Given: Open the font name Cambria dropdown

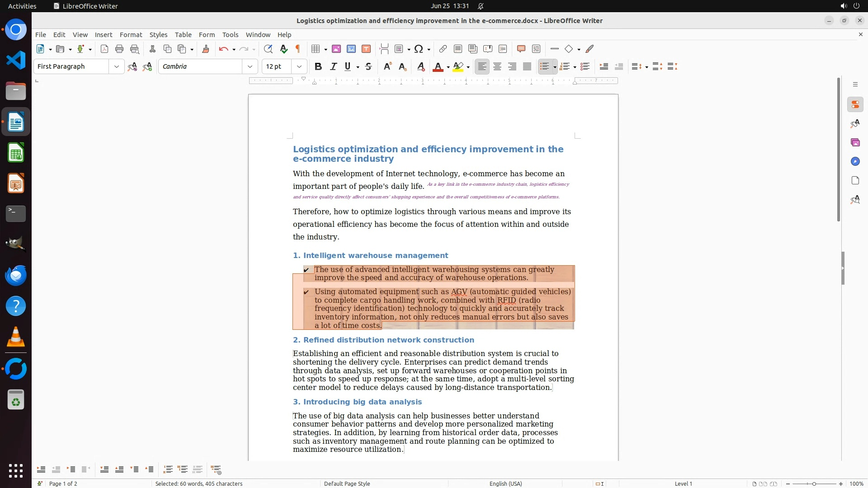Looking at the screenshot, I should point(250,66).
